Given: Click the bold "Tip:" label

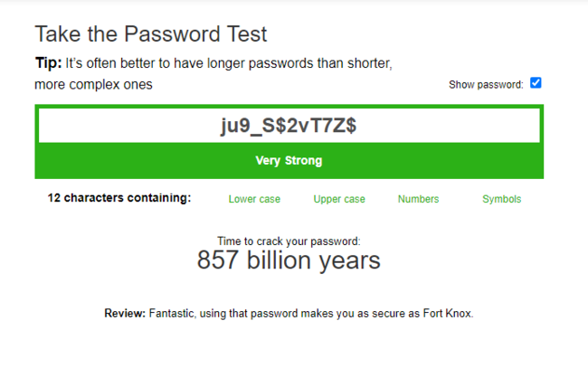Looking at the screenshot, I should tap(48, 64).
